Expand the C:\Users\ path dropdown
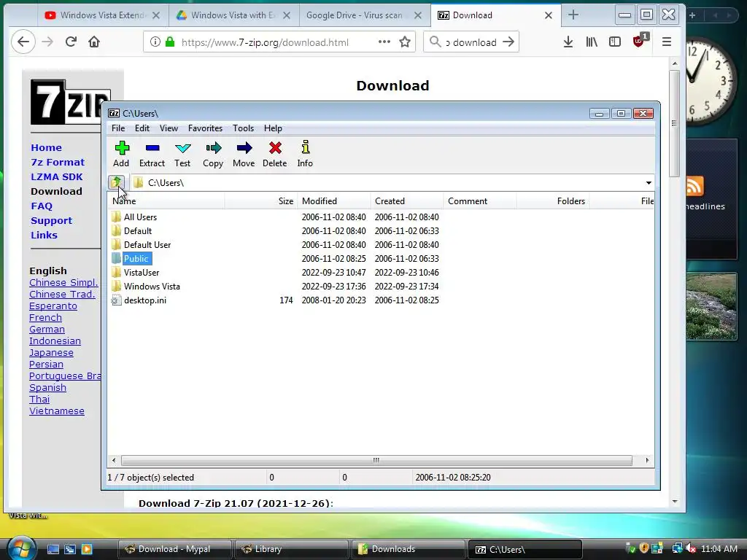Viewport: 747px width, 560px height. (x=649, y=183)
